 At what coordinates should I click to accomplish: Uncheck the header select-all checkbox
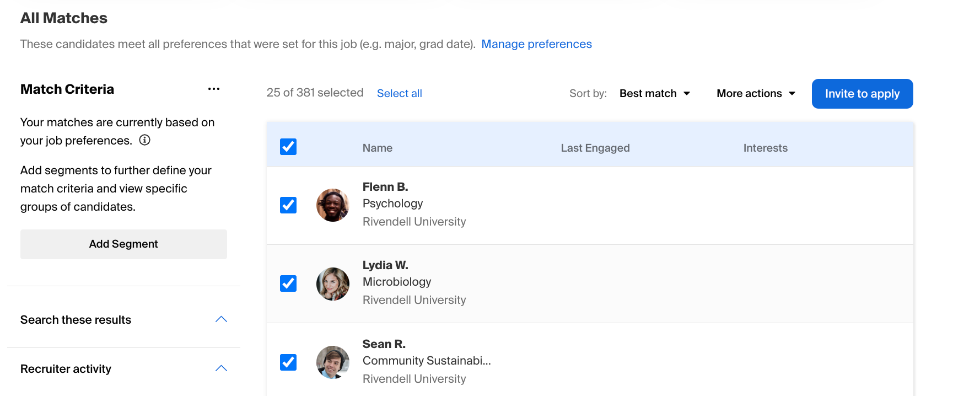pos(288,147)
